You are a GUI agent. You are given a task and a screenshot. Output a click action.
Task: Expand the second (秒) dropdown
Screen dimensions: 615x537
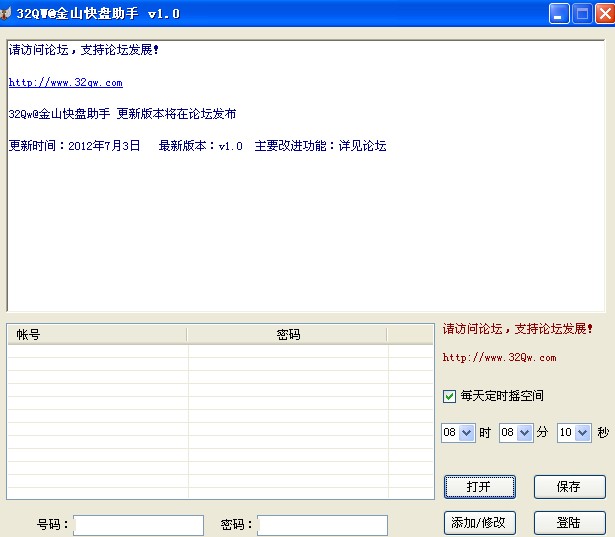[582, 433]
